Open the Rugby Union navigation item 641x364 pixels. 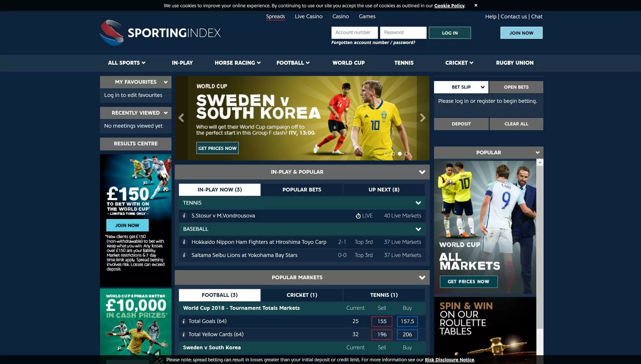(515, 63)
